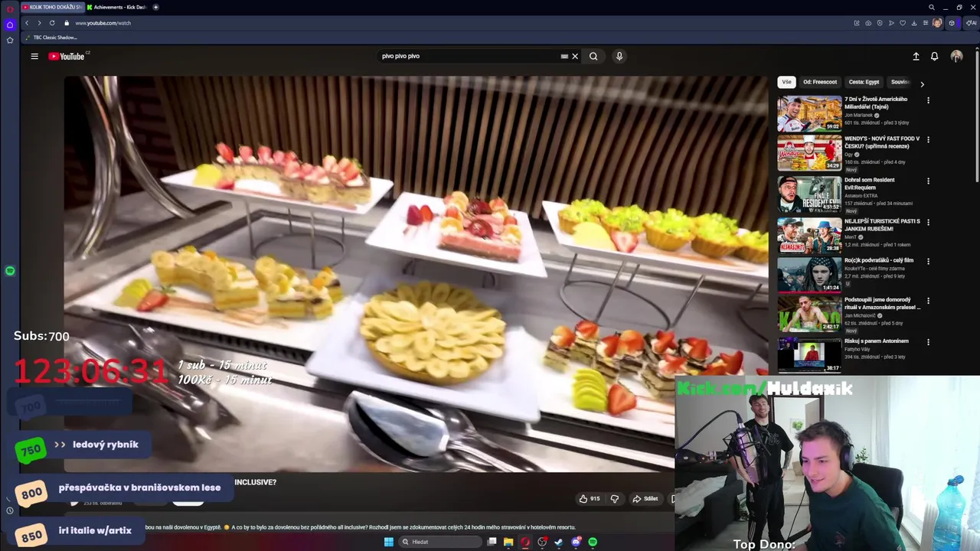Open the on-screen keyboard icon in search box
980x551 pixels.
coord(564,56)
